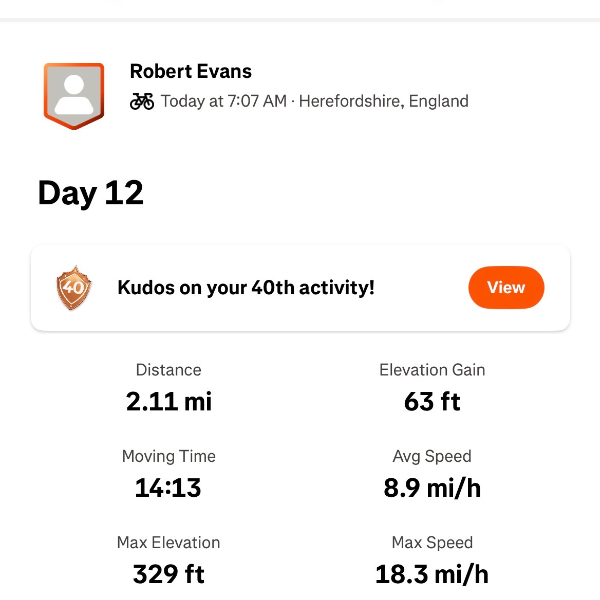This screenshot has height=600, width=600.
Task: Click the bicycle ride type icon
Action: pos(142,101)
